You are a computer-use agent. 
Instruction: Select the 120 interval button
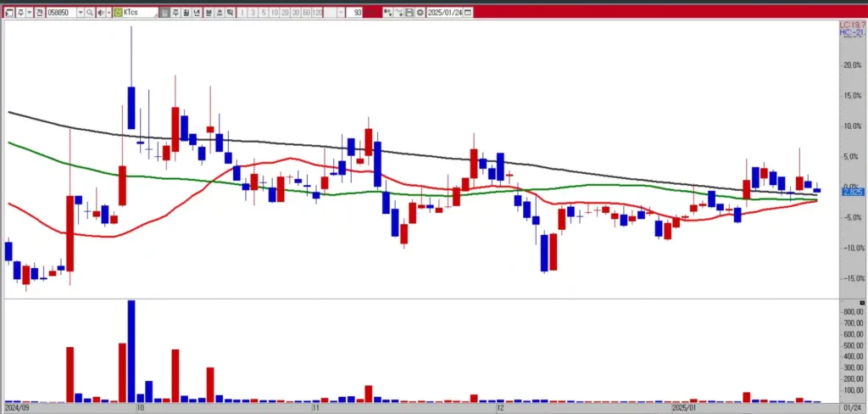(x=317, y=13)
